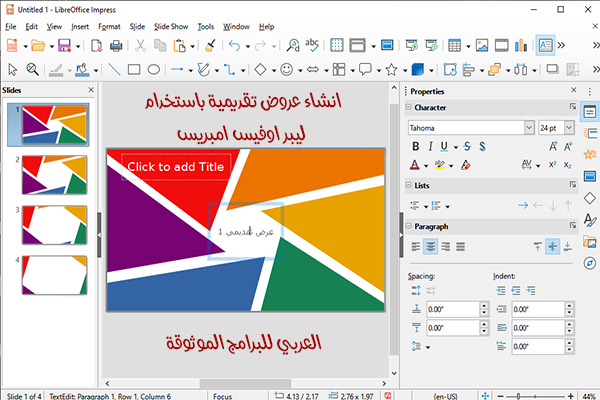600x400 pixels.
Task: Click the Print icon in toolbar
Action: pos(116,46)
